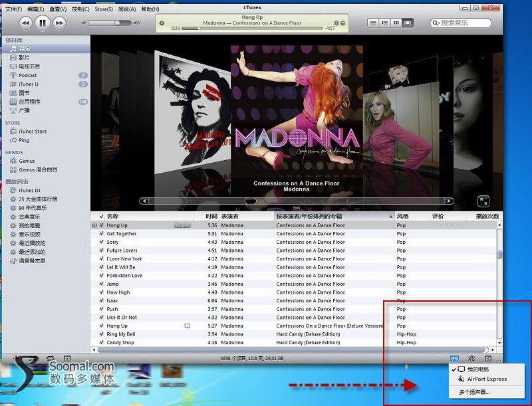Viewport: 532px width, 406px height.
Task: Switch to Cover Flow view
Action: (x=408, y=23)
